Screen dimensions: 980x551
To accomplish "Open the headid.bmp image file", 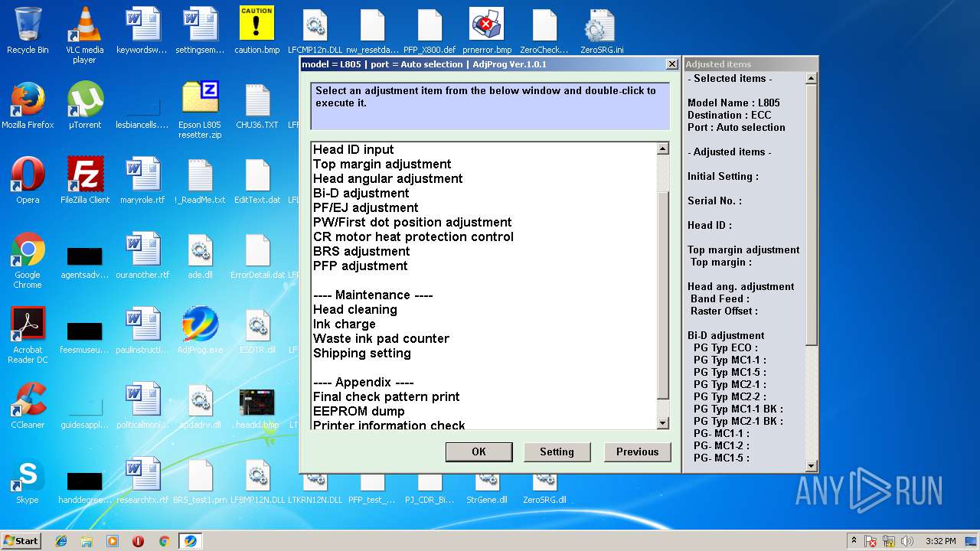I will tap(257, 409).
